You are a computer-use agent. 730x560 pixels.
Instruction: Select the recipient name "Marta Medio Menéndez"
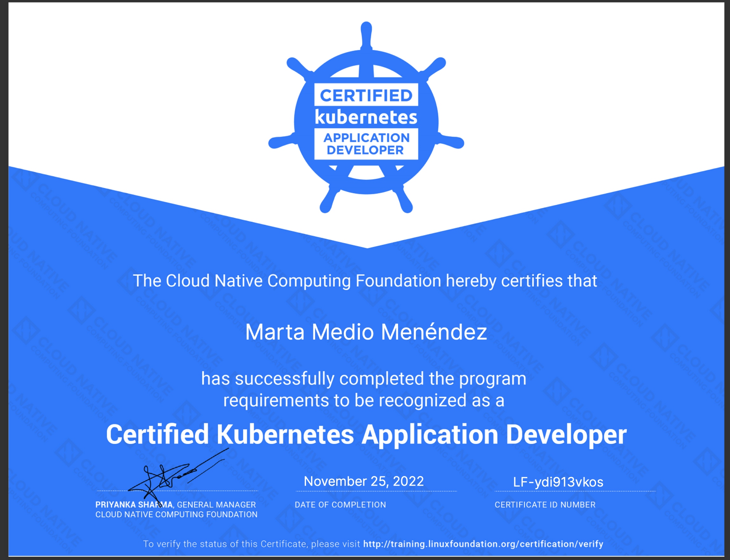[x=366, y=332]
